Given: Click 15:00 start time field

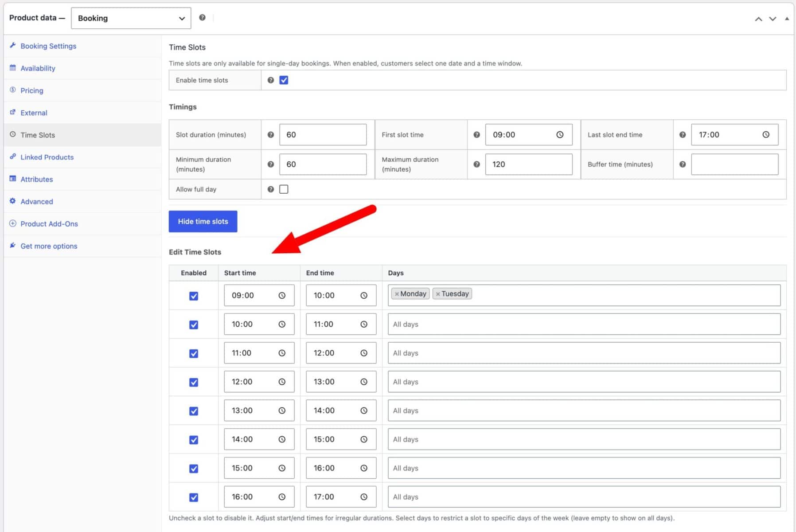Looking at the screenshot, I should (259, 469).
